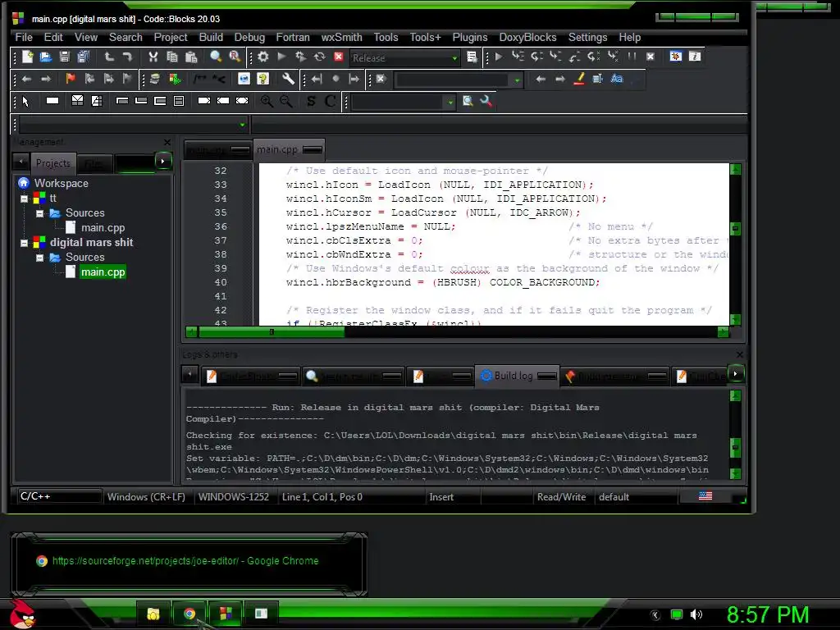This screenshot has height=630, width=840.
Task: Click the Build log scrollbar up arrow
Action: 736,396
